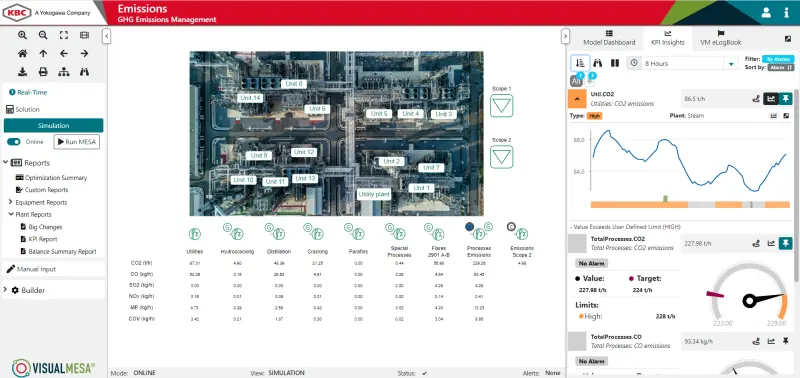Click the Utilities emissions block icon
This screenshot has width=800, height=378.
194,234
